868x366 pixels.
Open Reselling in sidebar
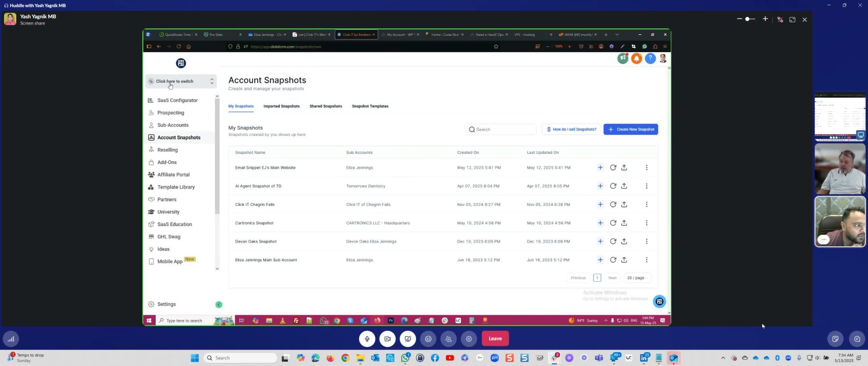[167, 150]
